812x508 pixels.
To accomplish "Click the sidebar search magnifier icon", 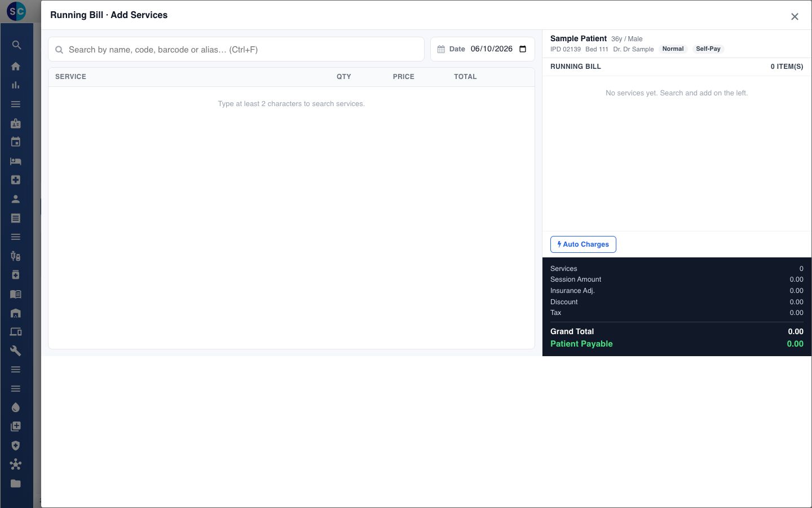I will coord(16,45).
